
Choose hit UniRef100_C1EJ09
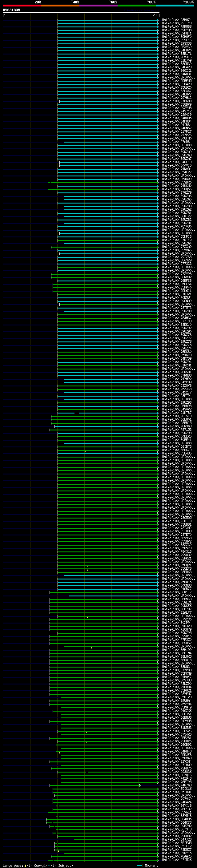tap(177, 61)
